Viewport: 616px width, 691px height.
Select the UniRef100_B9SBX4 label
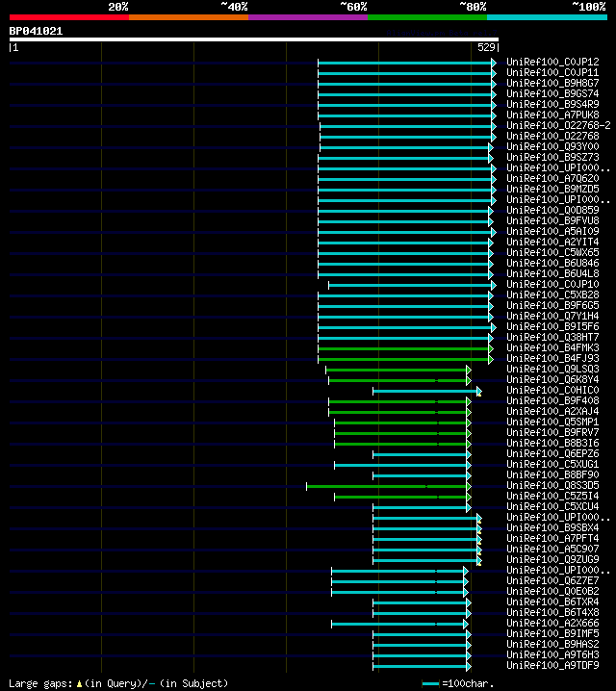pyautogui.click(x=552, y=527)
